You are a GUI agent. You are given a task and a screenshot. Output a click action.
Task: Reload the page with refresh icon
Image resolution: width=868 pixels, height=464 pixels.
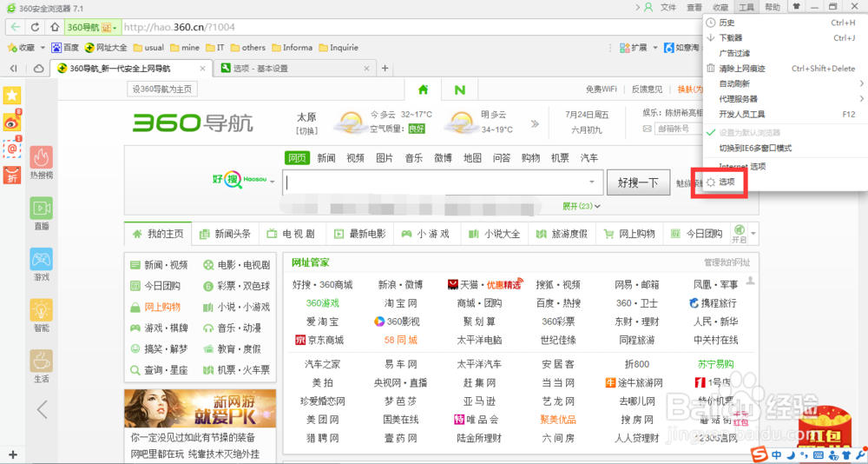coord(35,27)
